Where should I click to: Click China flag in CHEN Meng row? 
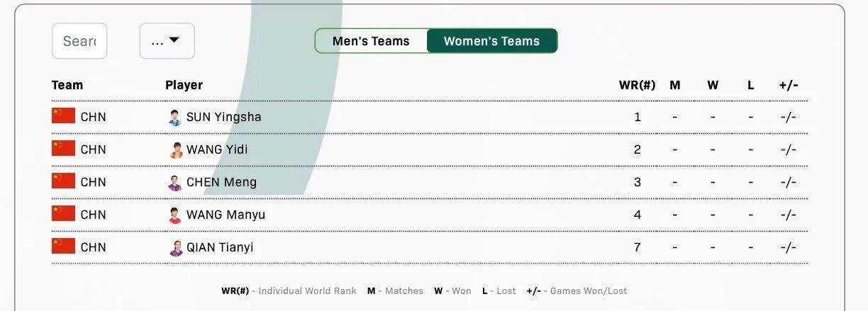click(63, 181)
